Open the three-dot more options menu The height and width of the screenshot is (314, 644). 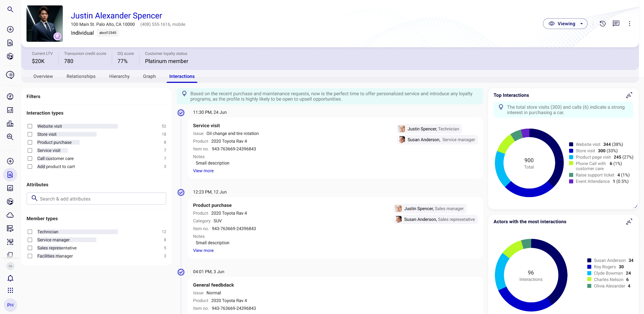tap(630, 24)
